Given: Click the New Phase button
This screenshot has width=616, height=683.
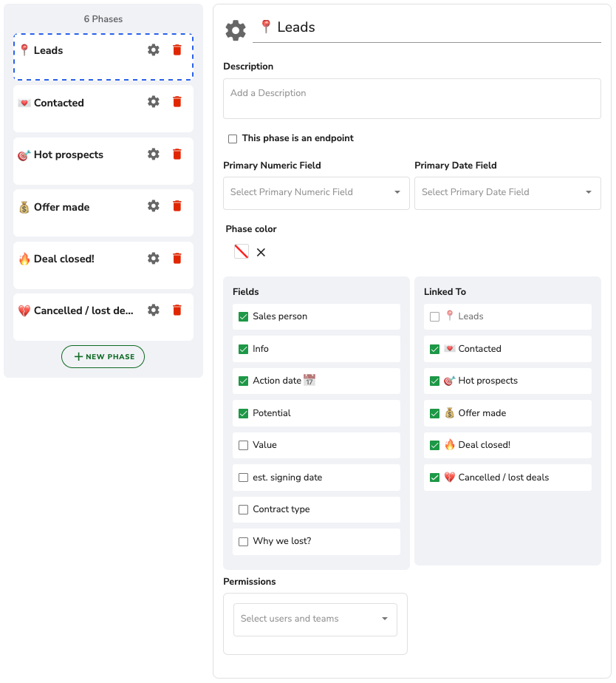Looking at the screenshot, I should pos(103,357).
